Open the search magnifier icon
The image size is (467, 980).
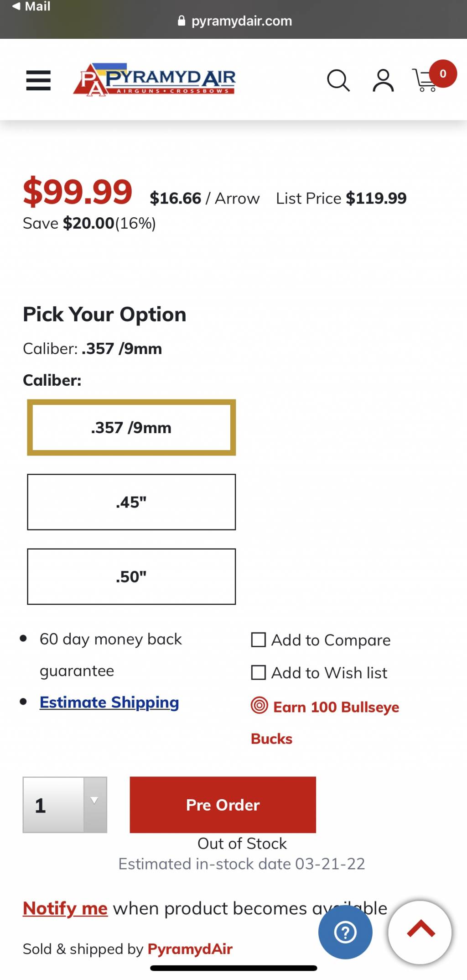click(338, 81)
